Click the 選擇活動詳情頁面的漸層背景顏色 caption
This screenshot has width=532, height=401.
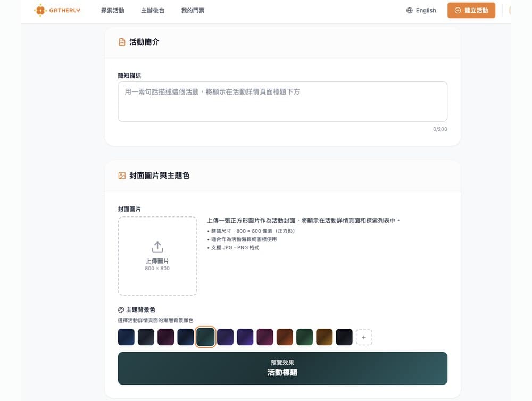(155, 320)
